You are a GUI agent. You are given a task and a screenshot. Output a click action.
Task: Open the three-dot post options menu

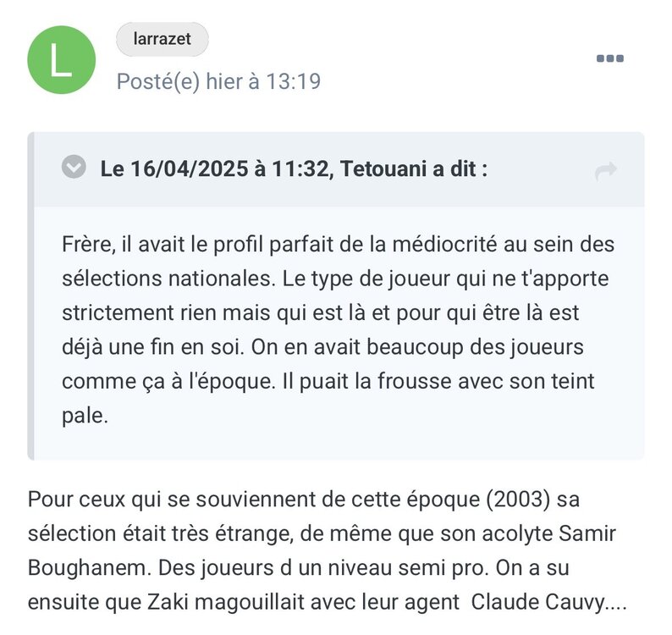point(609,58)
